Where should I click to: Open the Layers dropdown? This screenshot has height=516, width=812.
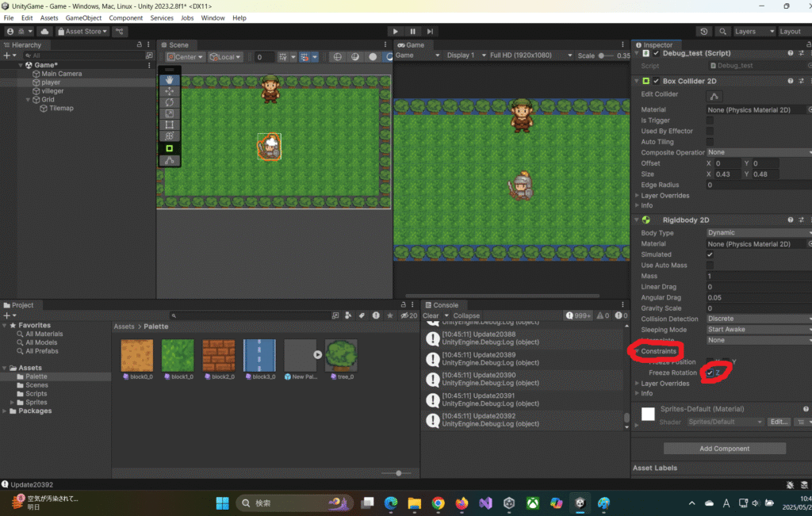coord(753,32)
